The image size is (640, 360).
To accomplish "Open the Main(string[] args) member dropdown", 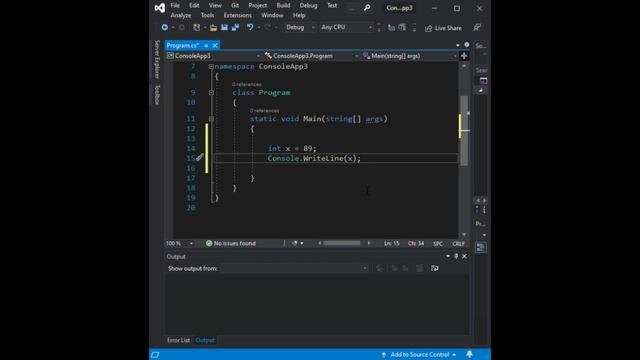I will (x=410, y=56).
